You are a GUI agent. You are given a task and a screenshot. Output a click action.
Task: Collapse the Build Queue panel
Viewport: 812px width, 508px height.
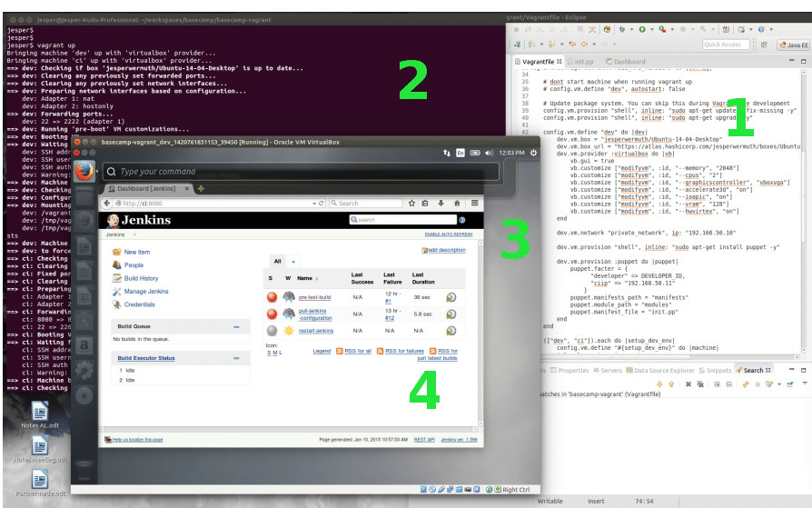(236, 326)
